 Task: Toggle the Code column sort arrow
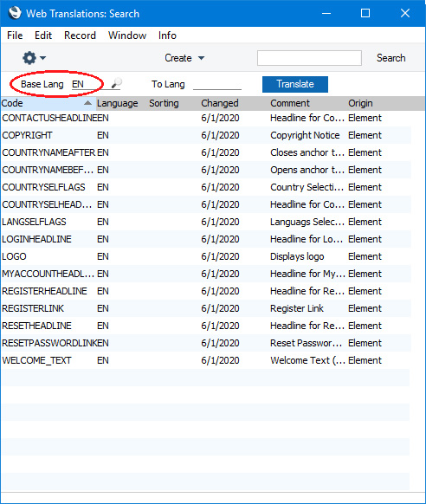(87, 103)
